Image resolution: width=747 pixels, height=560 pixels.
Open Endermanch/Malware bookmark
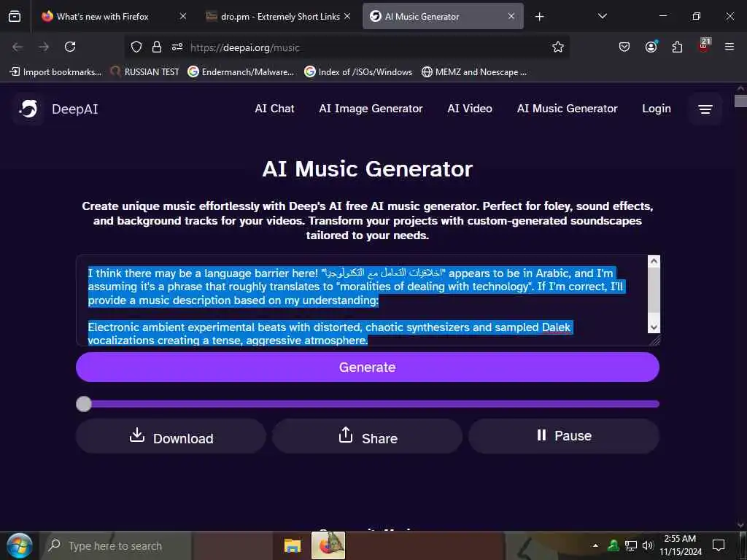point(241,72)
